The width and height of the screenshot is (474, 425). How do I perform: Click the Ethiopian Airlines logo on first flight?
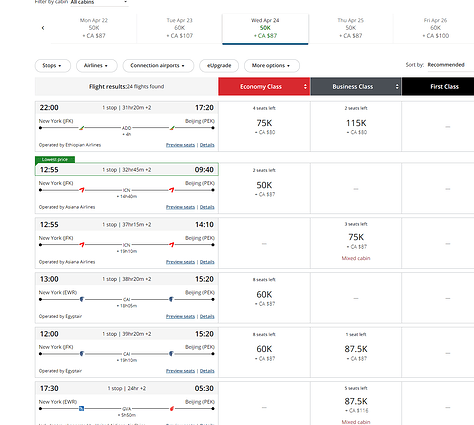pyautogui.click(x=81, y=128)
